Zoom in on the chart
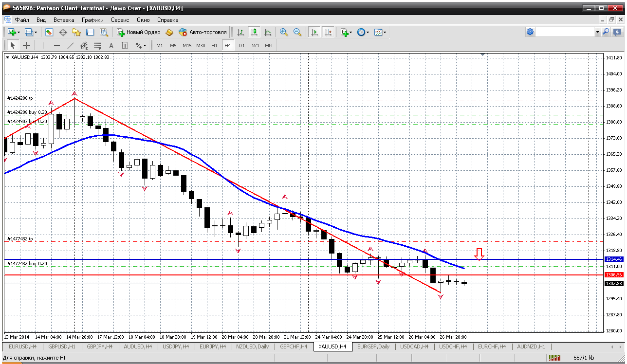 tap(283, 32)
